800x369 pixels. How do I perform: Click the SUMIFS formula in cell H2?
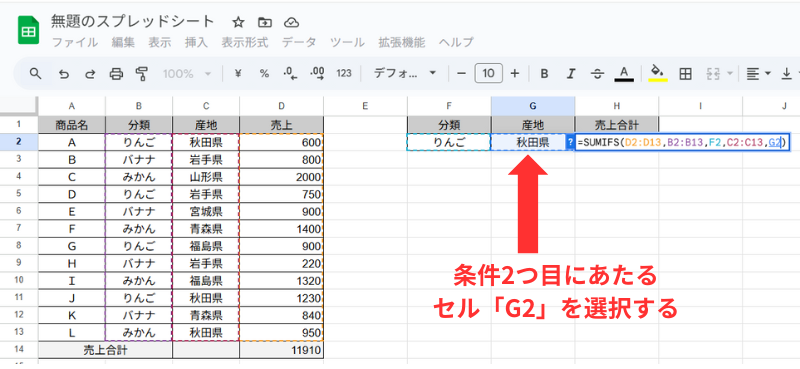(x=683, y=143)
